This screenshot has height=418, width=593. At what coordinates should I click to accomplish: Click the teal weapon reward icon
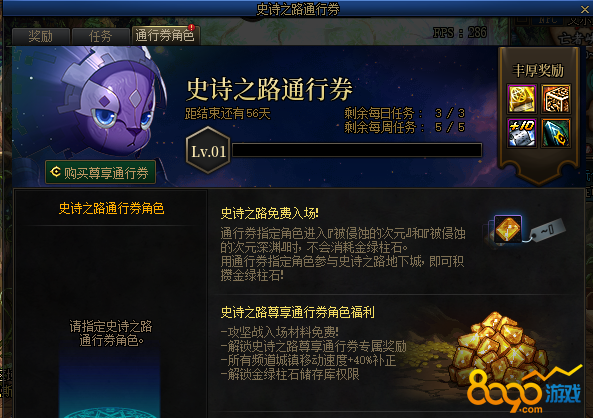(556, 133)
